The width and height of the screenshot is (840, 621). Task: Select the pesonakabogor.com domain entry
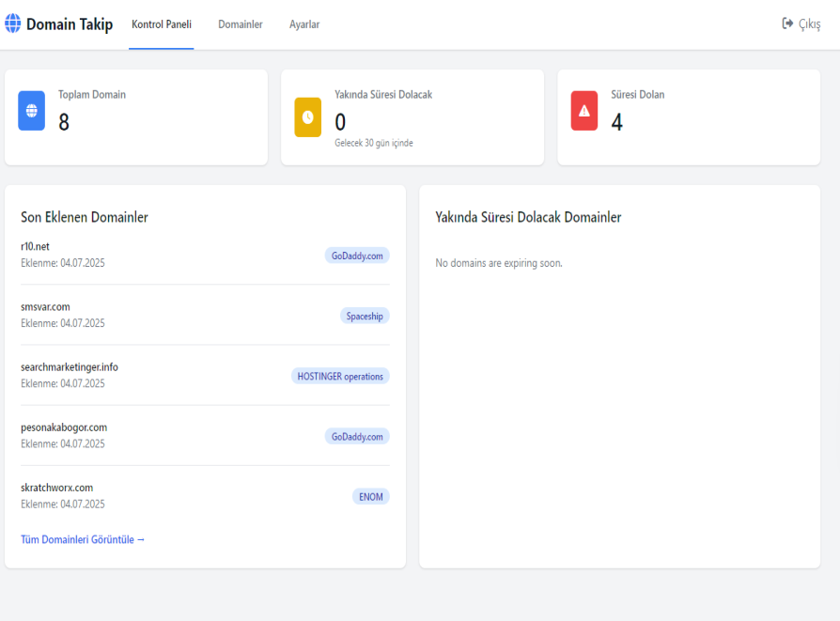tap(64, 427)
